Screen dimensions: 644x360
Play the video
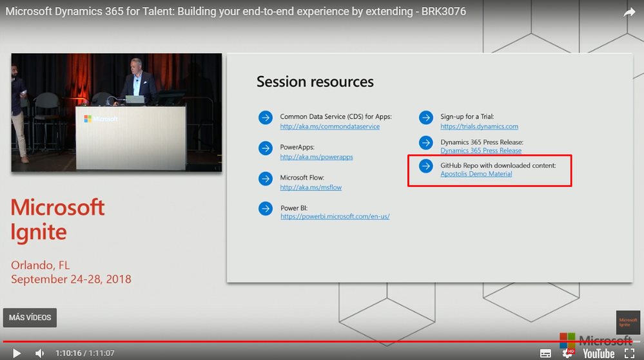pyautogui.click(x=16, y=353)
